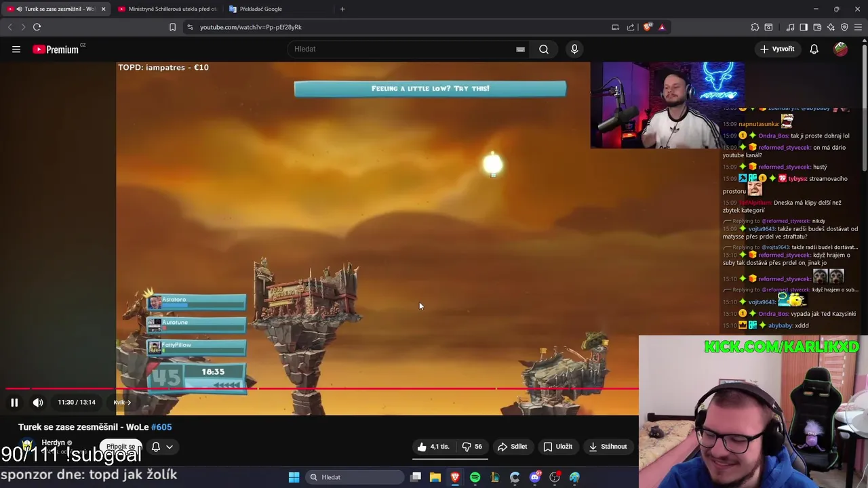This screenshot has width=868, height=488.
Task: Open Discord from taskbar
Action: tap(535, 477)
